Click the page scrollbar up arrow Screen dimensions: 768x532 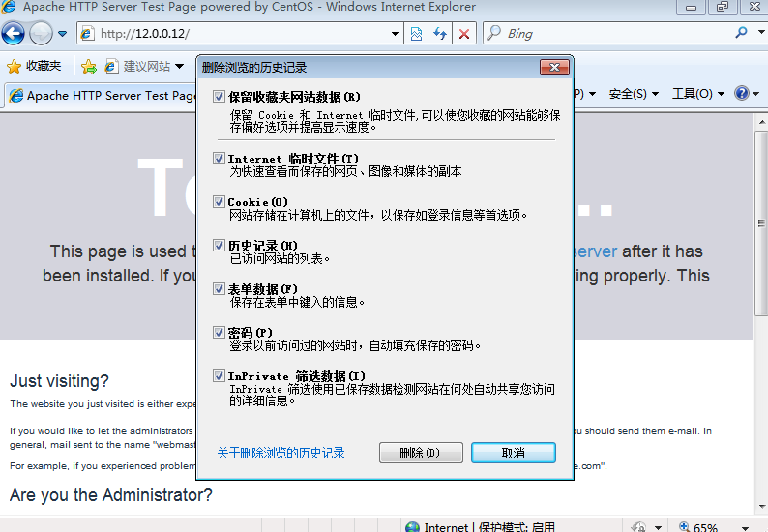pos(761,122)
